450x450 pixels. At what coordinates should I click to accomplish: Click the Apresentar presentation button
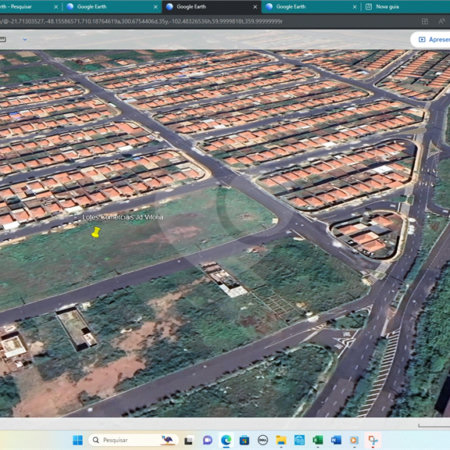click(431, 40)
